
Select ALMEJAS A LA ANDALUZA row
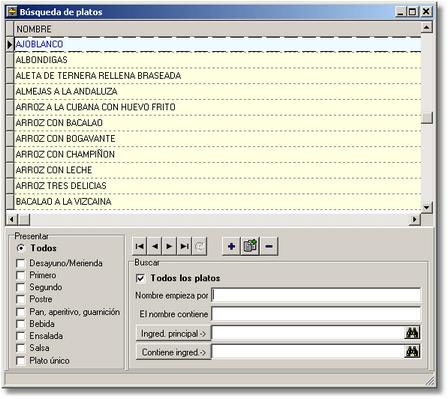click(x=217, y=91)
